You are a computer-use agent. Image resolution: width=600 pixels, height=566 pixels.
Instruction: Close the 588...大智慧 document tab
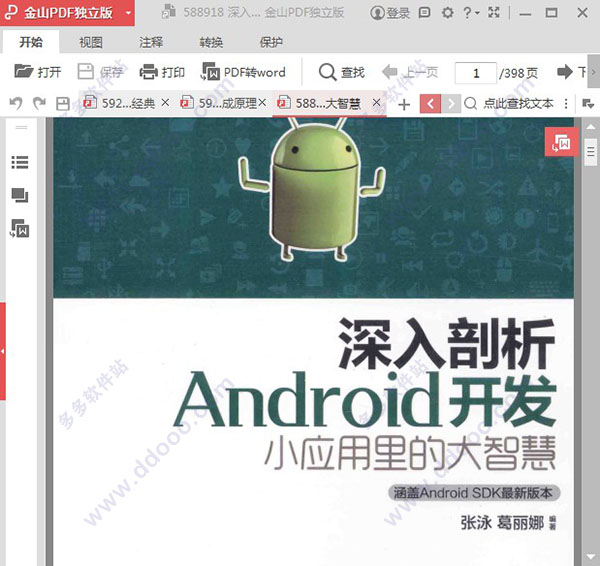(x=377, y=103)
